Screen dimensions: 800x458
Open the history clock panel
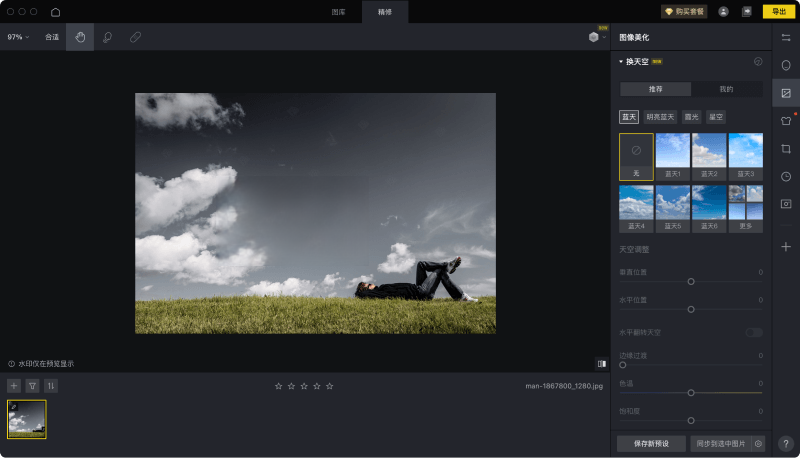(x=786, y=176)
